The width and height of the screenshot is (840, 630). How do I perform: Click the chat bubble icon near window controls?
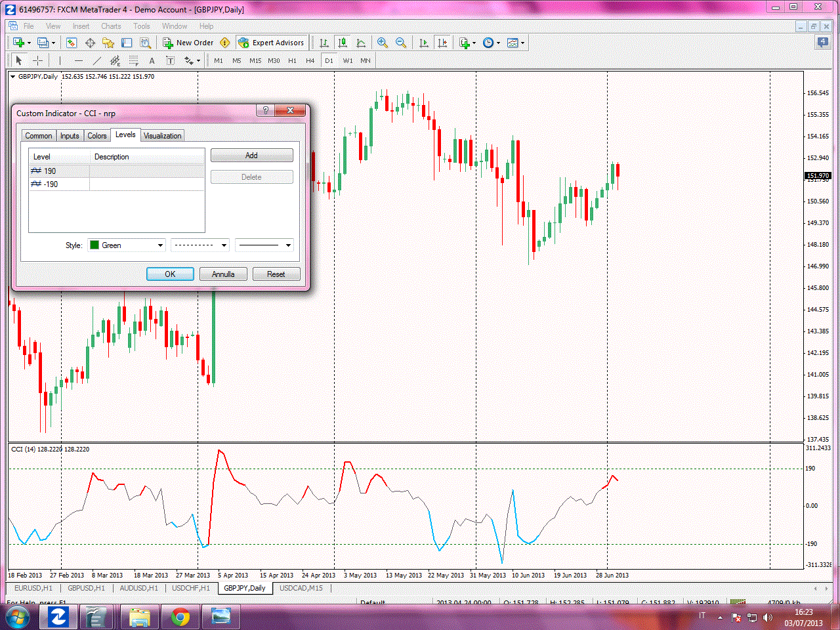click(x=823, y=42)
